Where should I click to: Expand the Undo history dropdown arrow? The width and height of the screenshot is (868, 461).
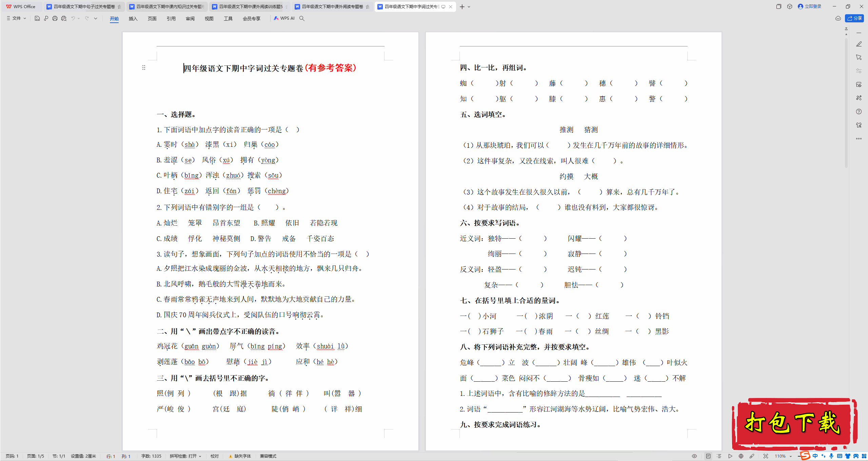(79, 18)
